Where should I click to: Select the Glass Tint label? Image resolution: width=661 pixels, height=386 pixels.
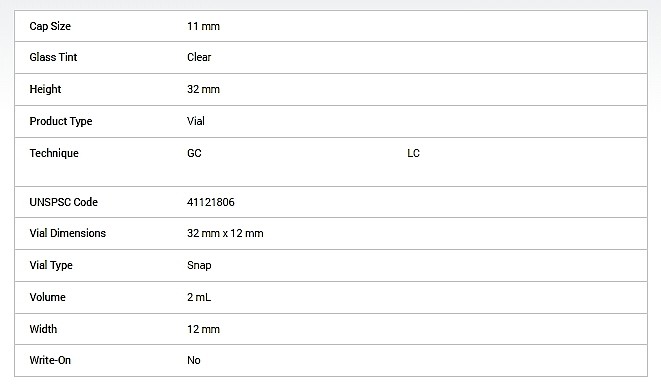point(53,57)
